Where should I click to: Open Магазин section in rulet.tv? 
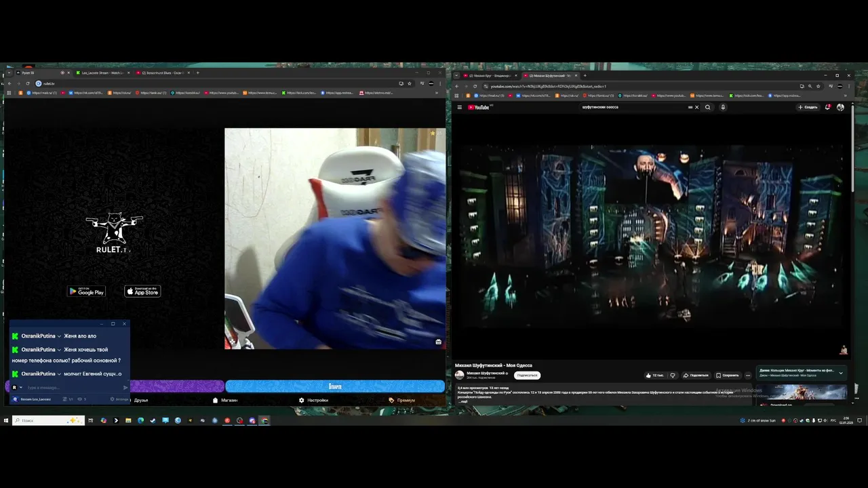tap(225, 401)
